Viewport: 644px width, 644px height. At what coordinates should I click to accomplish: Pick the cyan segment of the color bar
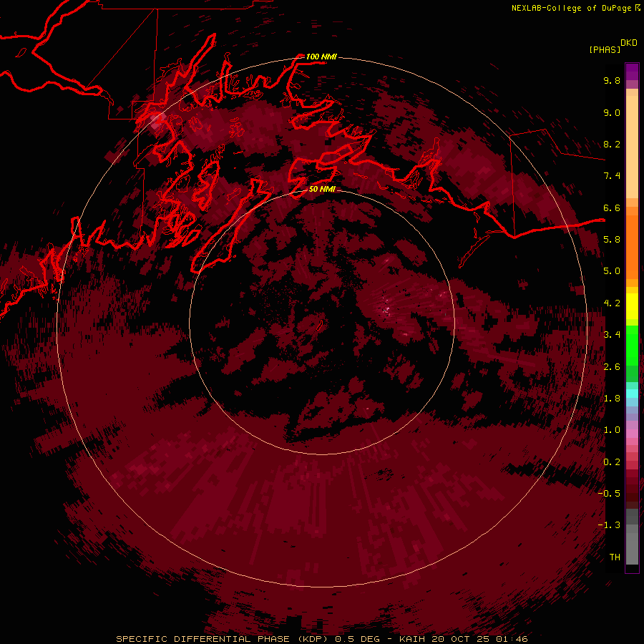point(632,394)
